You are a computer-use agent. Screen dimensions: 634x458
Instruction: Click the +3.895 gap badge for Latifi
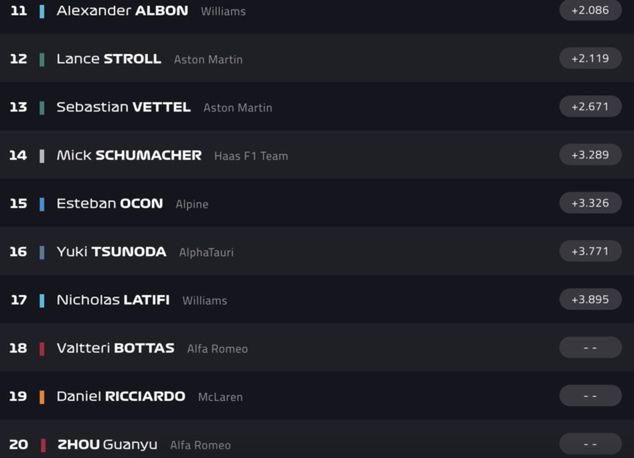590,299
